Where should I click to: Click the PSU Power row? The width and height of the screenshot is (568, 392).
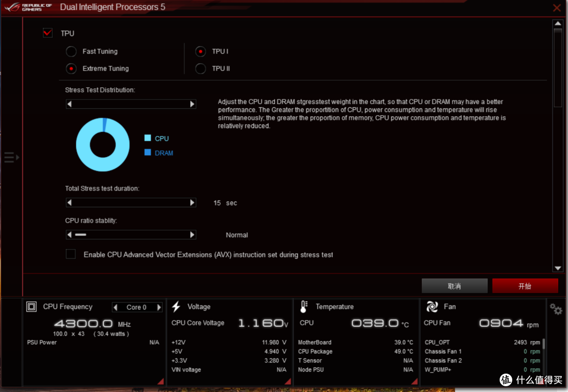click(93, 343)
